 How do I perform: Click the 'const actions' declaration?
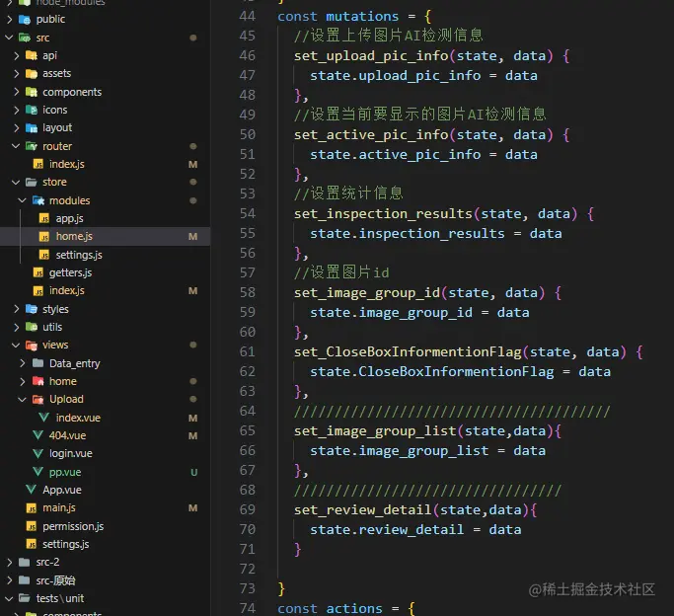pyautogui.click(x=331, y=609)
